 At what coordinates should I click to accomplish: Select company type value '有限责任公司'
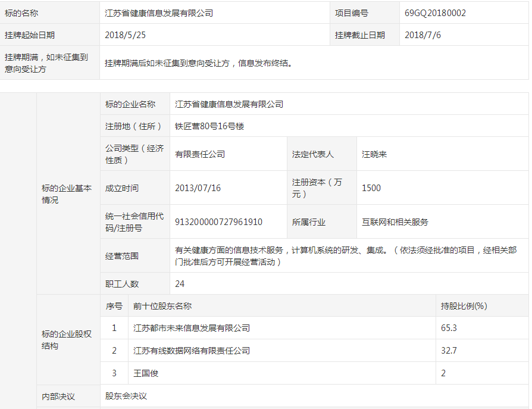pos(200,154)
